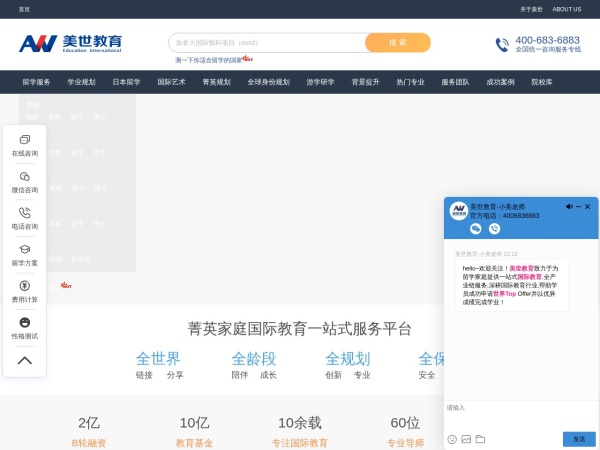Collapse the left sidebar with up chevron

(25, 360)
